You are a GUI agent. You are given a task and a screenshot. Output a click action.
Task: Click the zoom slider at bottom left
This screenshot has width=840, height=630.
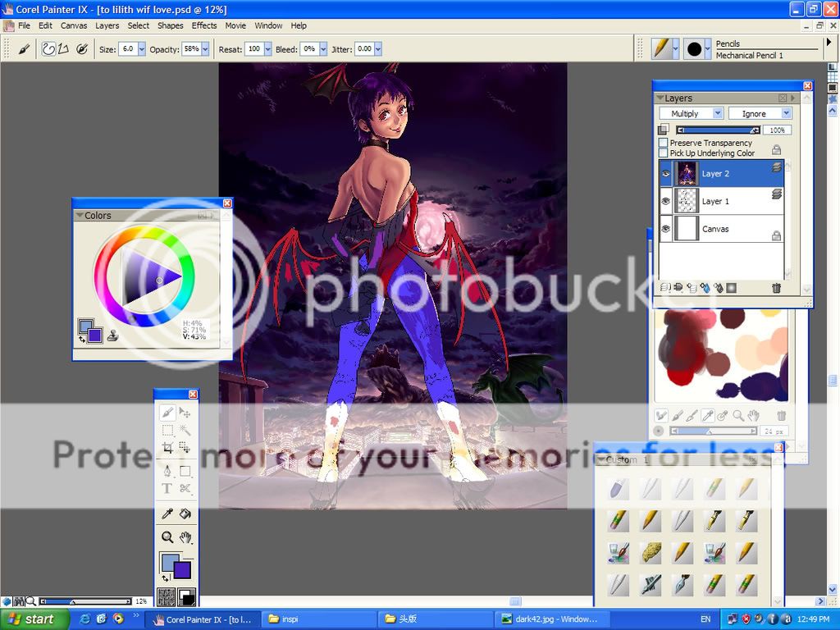point(85,601)
